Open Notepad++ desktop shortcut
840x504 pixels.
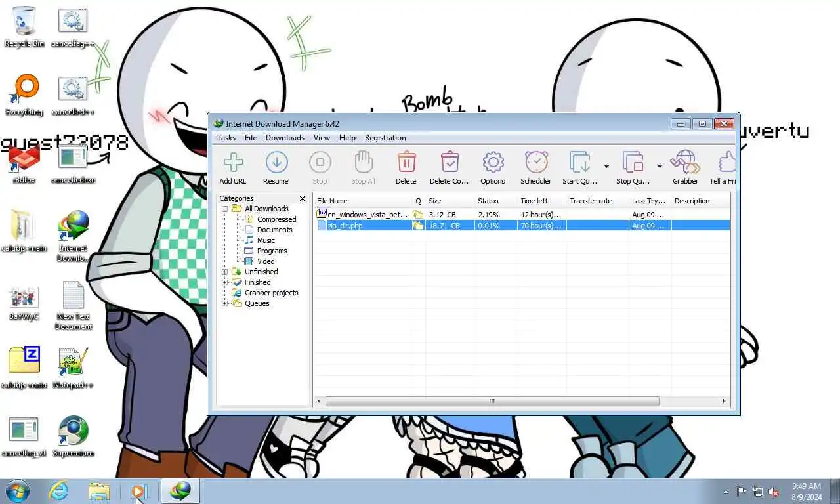coord(73,368)
